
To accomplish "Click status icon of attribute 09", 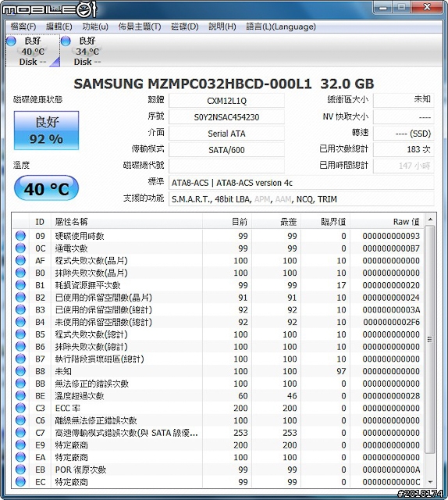I will (20, 236).
